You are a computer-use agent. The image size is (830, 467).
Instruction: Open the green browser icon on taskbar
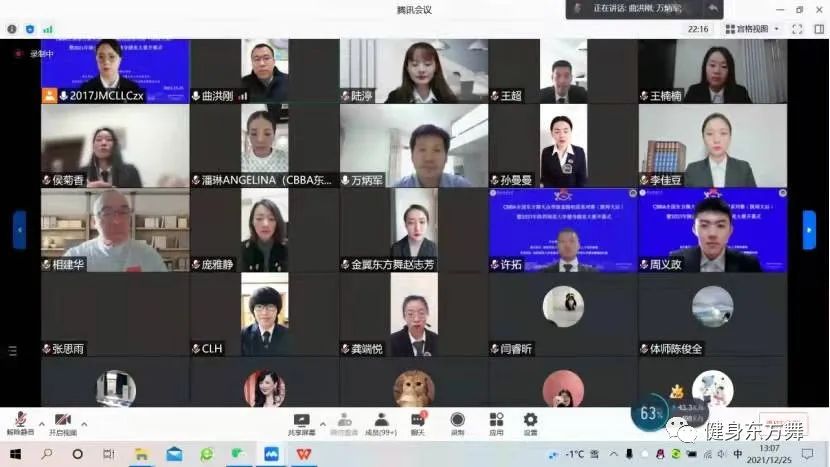(x=206, y=454)
